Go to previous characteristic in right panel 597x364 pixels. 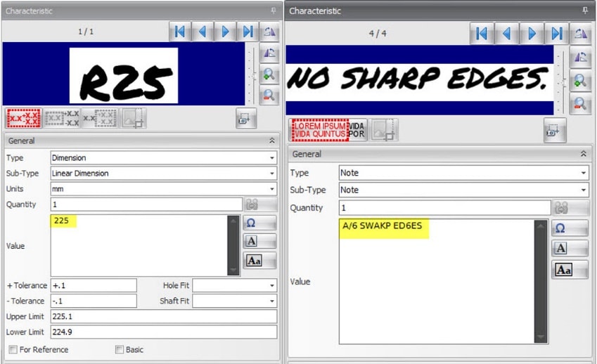click(x=506, y=33)
